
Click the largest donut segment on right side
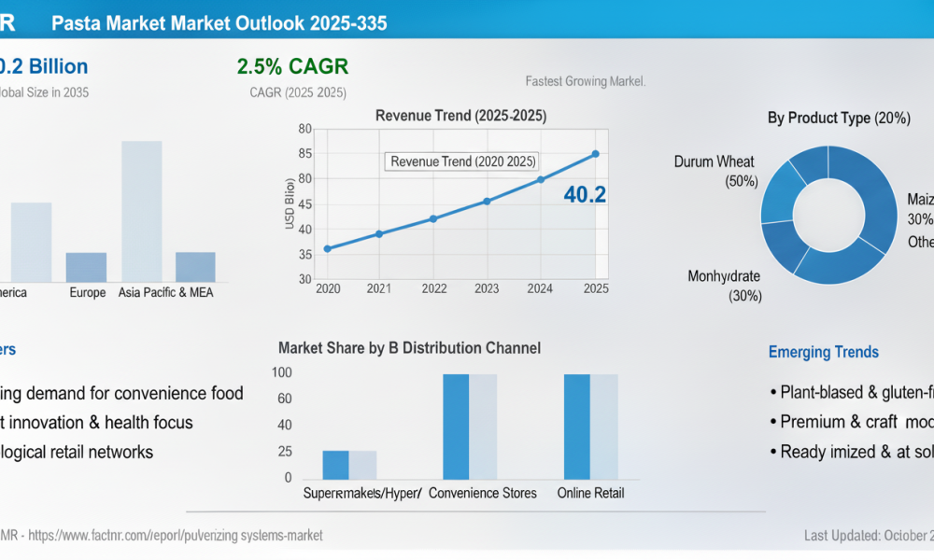pyautogui.click(x=870, y=196)
